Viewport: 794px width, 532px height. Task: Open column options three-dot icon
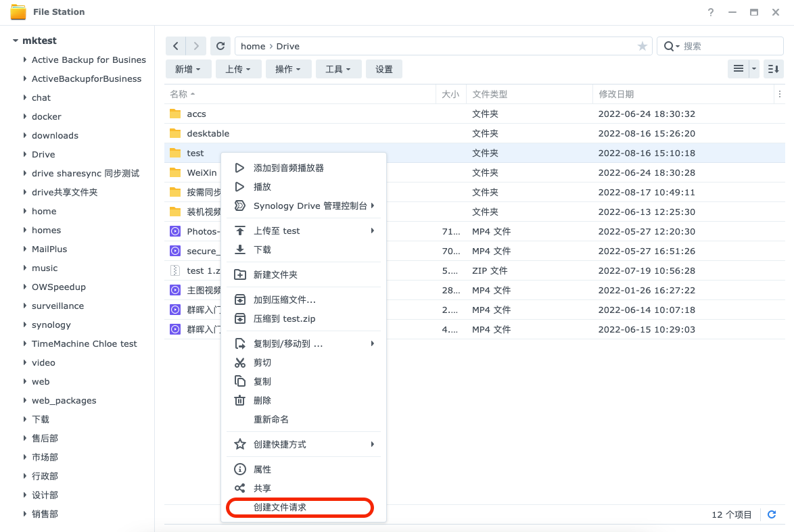pos(779,94)
